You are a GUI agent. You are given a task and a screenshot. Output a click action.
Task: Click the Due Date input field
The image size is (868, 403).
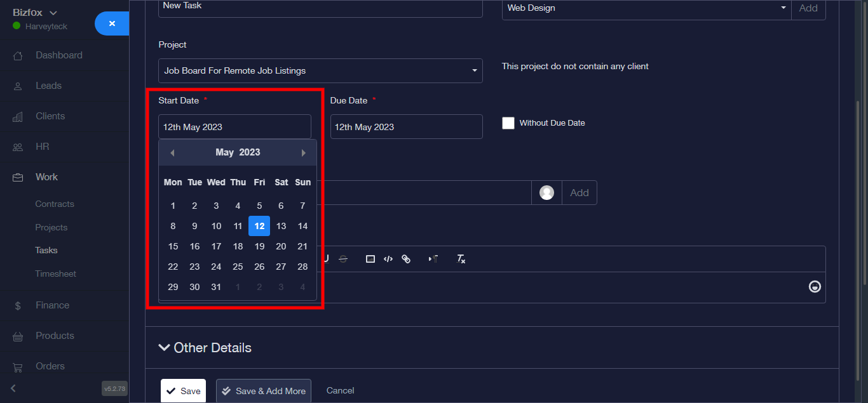pos(406,127)
